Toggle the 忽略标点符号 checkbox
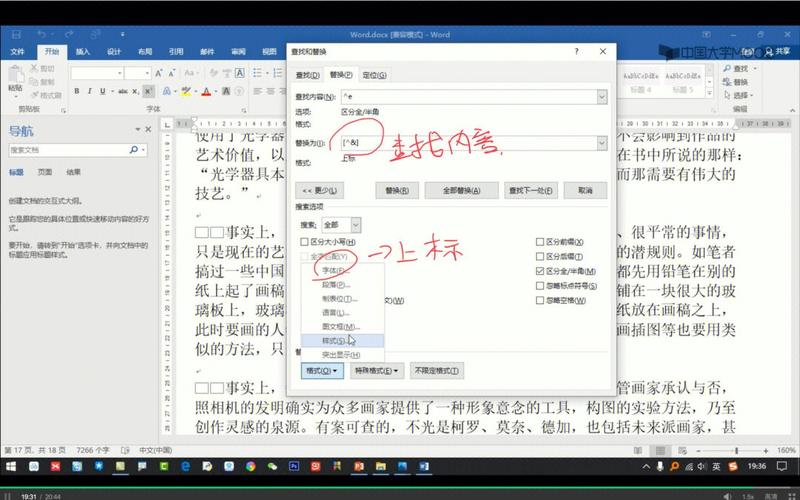800x500 pixels. (540, 286)
